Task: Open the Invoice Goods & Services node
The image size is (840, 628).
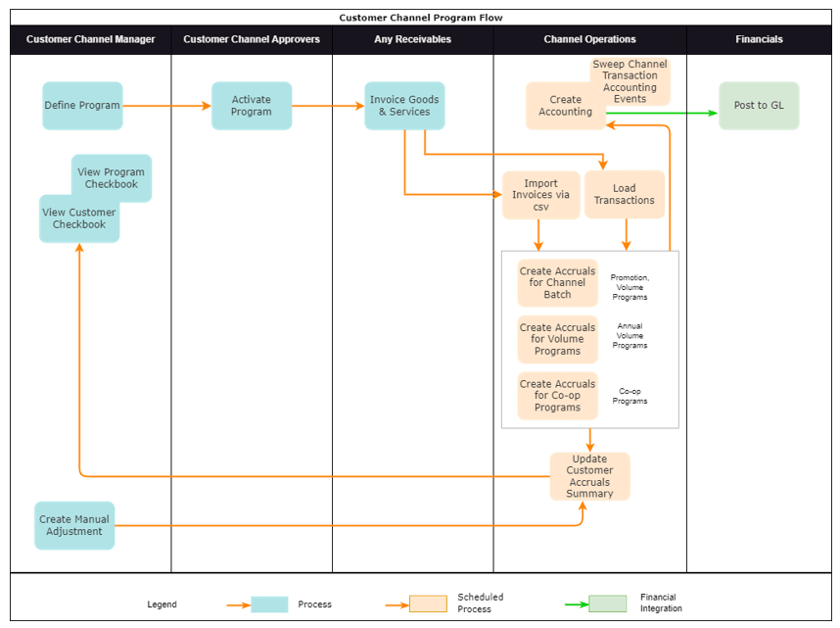Action: coord(404,106)
